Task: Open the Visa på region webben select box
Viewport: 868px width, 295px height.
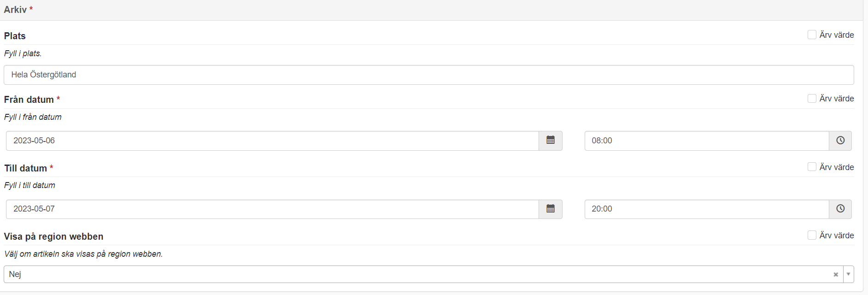Action: (415, 274)
